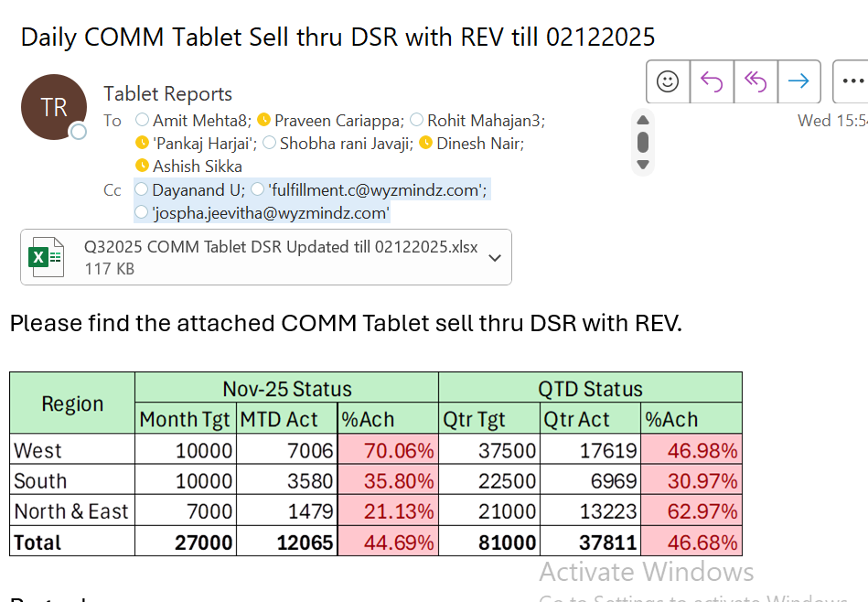The height and width of the screenshot is (602, 868).
Task: Click West region 70.06% achievement cell
Action: tap(388, 450)
